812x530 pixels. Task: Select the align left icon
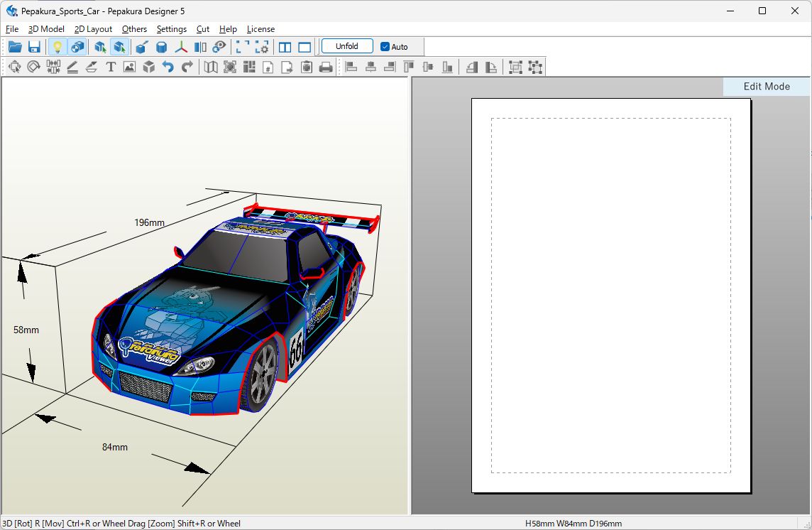351,67
